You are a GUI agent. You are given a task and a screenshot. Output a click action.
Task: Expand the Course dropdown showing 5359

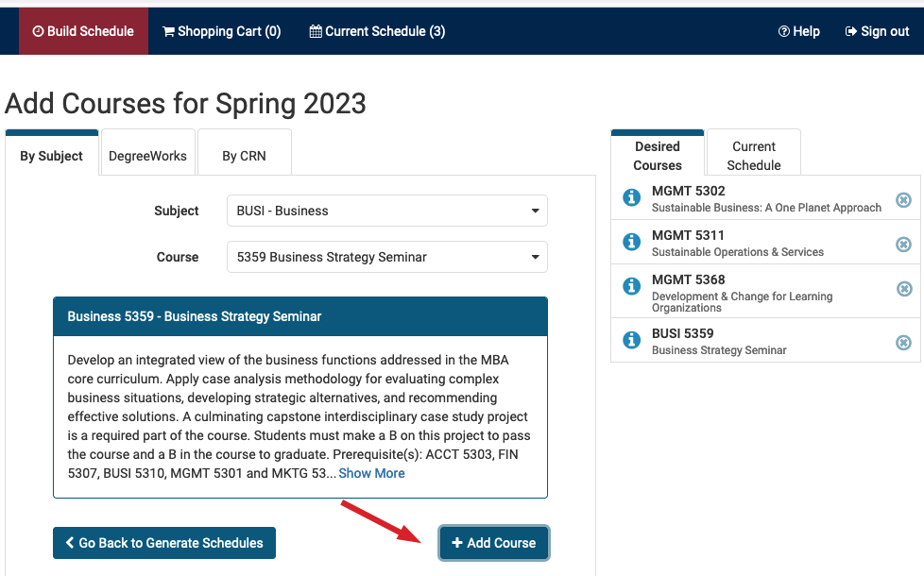[387, 257]
